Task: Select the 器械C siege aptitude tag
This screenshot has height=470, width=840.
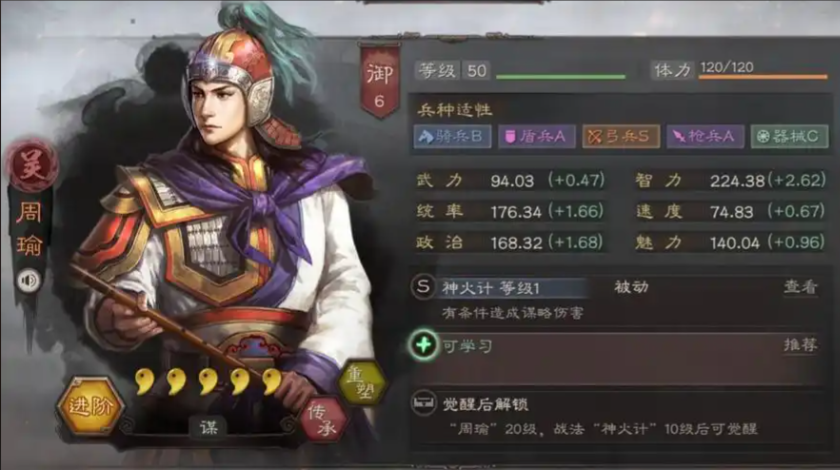Action: 789,136
